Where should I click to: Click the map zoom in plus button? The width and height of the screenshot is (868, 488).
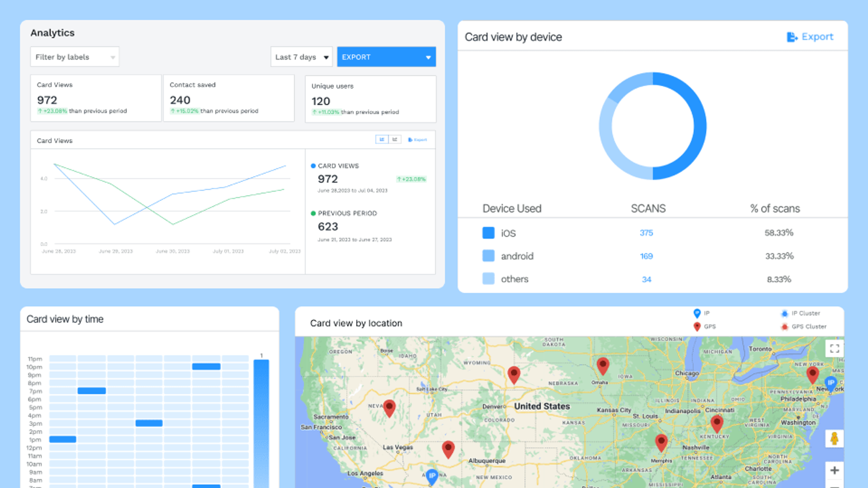pos(834,470)
